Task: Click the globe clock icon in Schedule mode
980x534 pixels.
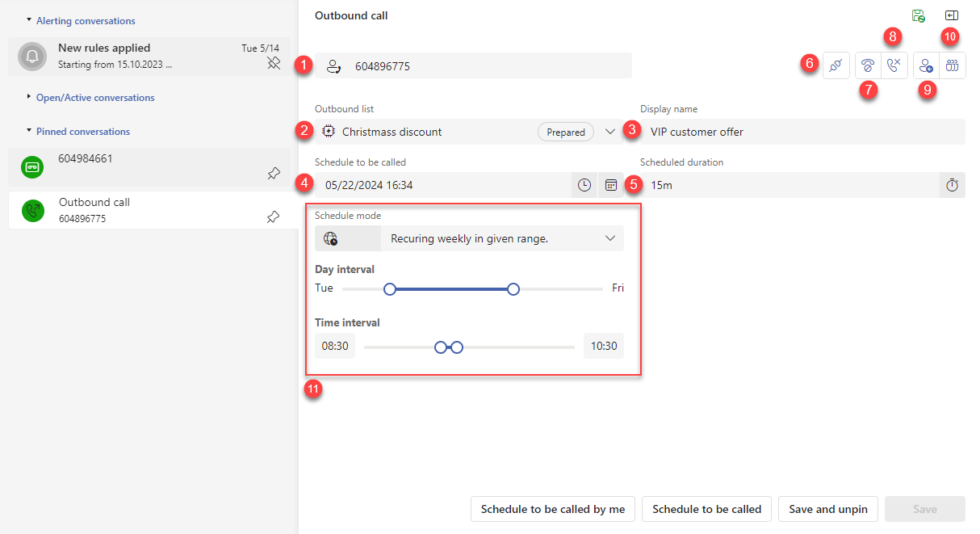Action: point(329,238)
